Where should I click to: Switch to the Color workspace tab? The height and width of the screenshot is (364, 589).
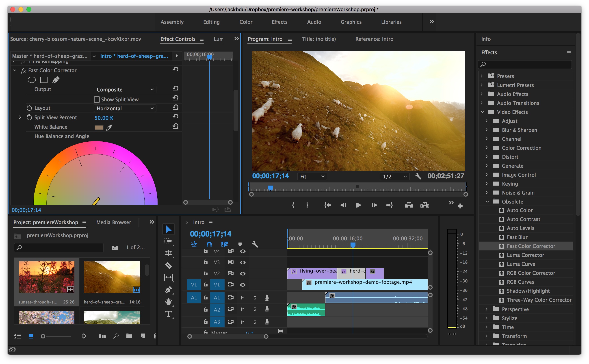pos(246,22)
